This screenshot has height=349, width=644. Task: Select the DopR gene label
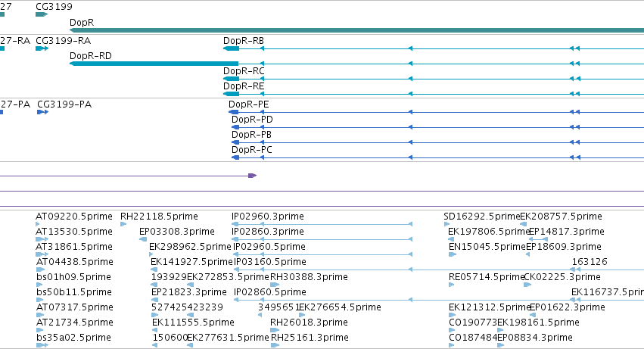(82, 22)
